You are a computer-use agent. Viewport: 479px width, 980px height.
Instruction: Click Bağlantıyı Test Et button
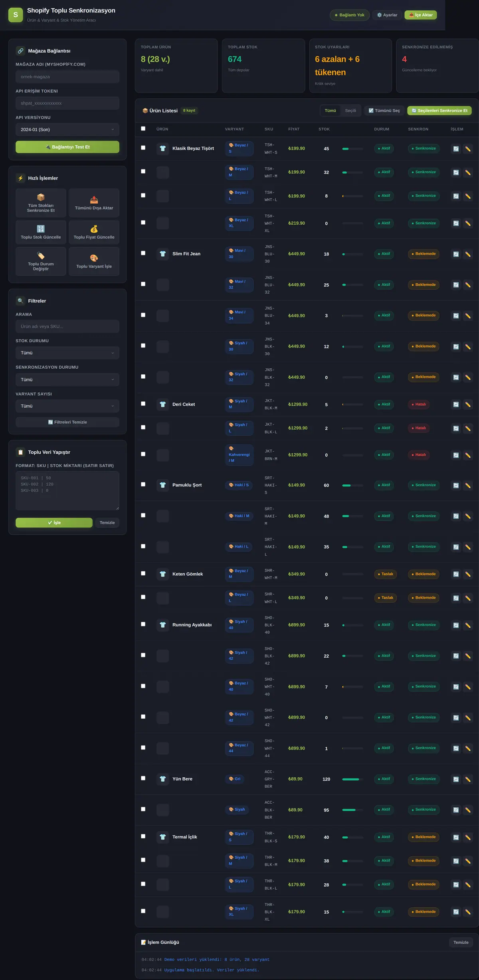(67, 147)
